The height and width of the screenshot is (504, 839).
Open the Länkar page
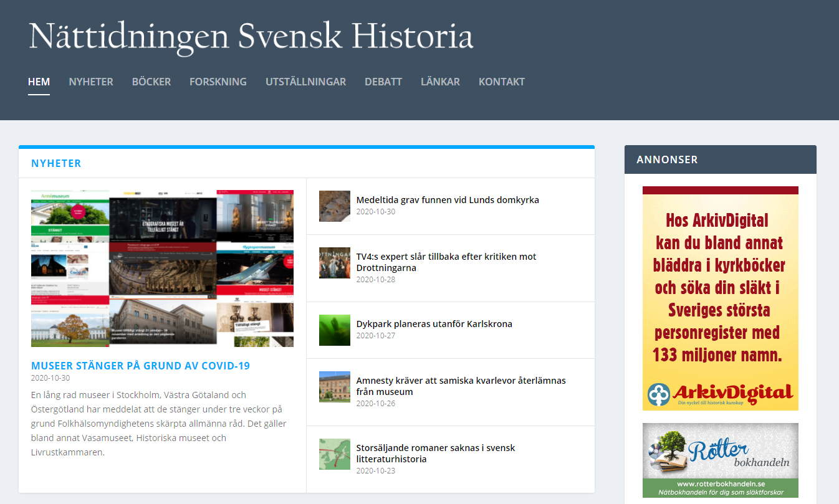[x=440, y=82]
